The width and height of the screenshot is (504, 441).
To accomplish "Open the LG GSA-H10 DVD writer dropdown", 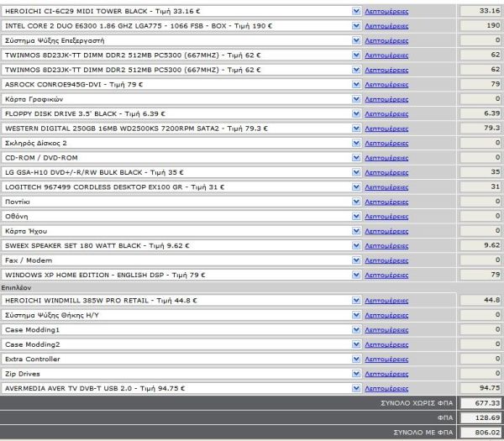I will click(356, 172).
